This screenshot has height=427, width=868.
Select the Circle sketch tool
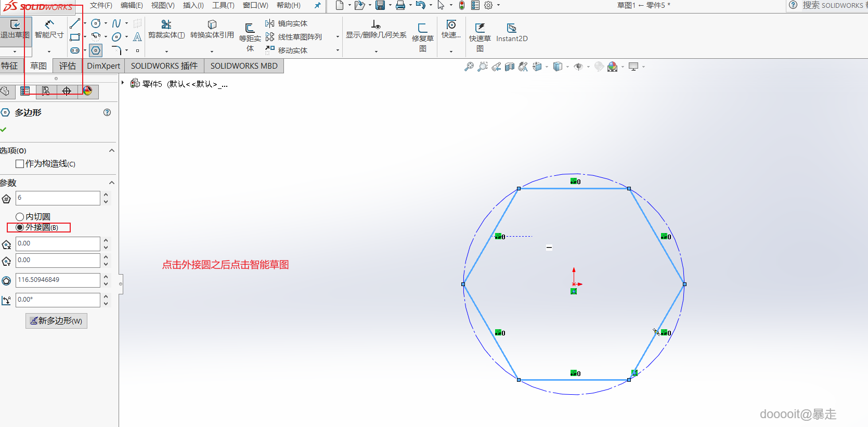(96, 23)
